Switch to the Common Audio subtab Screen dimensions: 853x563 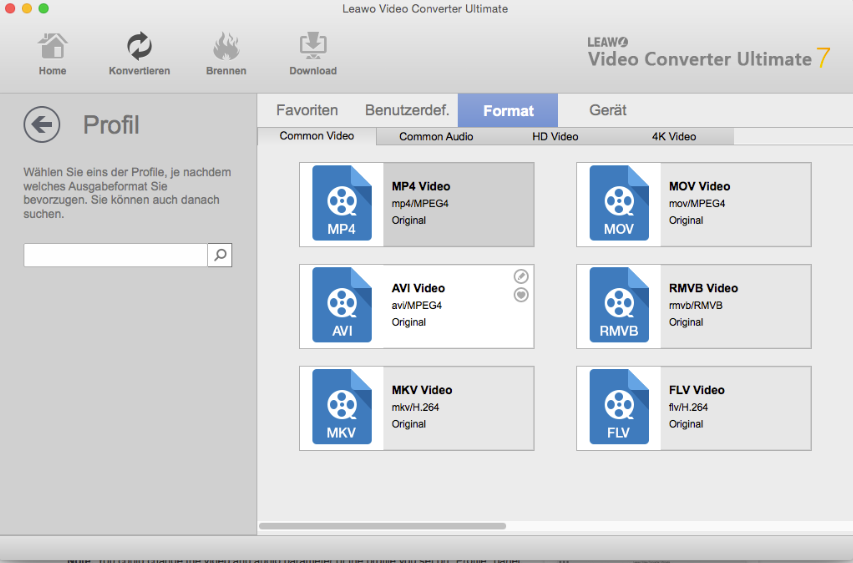pyautogui.click(x=436, y=136)
